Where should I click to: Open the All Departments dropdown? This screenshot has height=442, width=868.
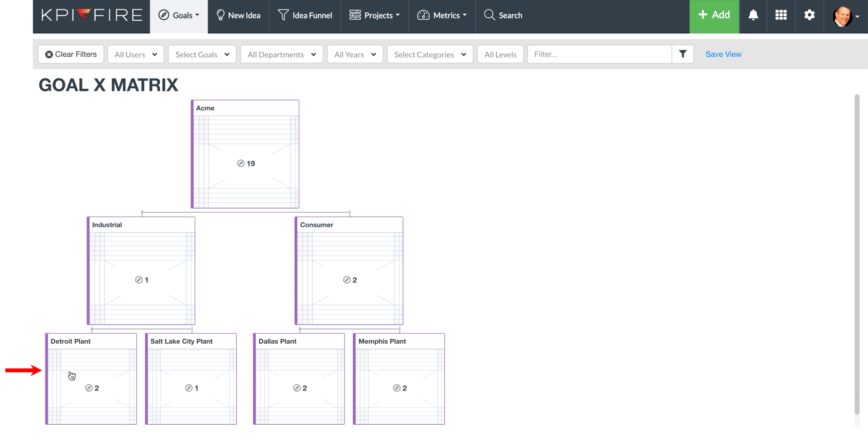tap(282, 54)
